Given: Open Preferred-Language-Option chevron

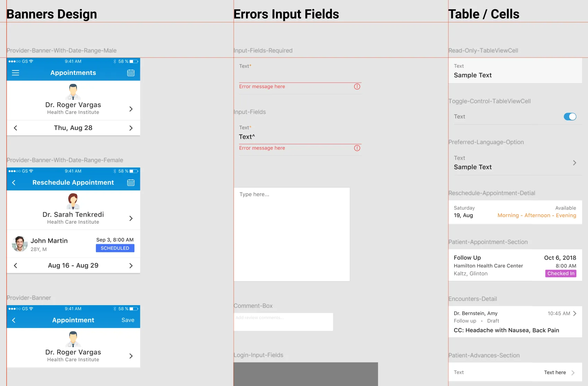Looking at the screenshot, I should (574, 163).
